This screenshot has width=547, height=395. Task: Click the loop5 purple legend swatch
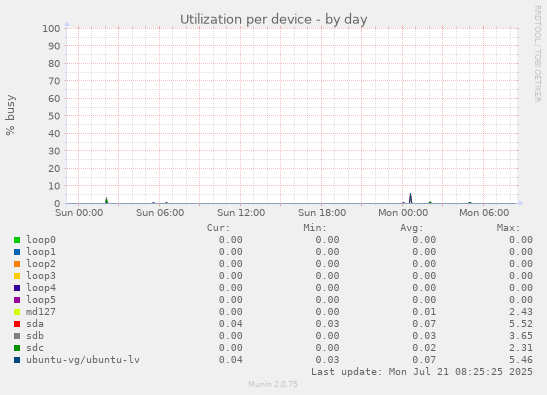17,300
